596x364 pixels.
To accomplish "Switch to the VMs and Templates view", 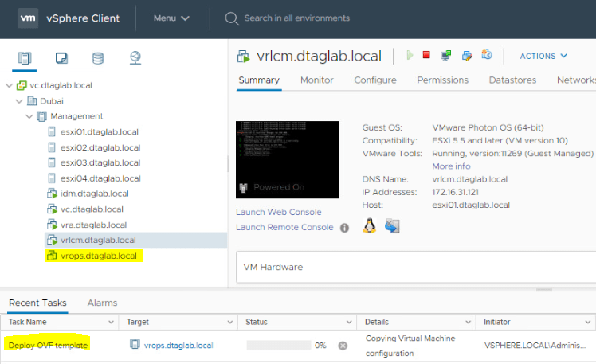I will point(61,58).
